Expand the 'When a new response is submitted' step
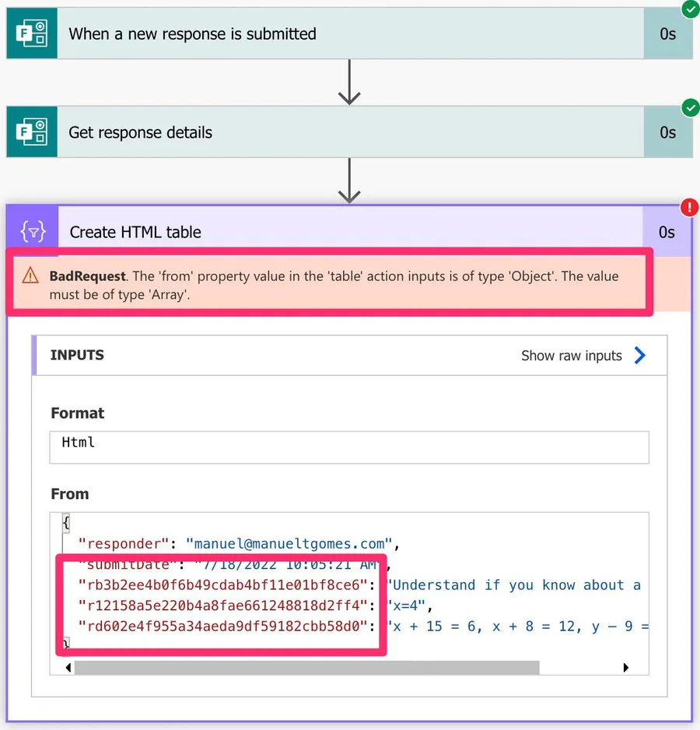The image size is (700, 730). point(192,33)
